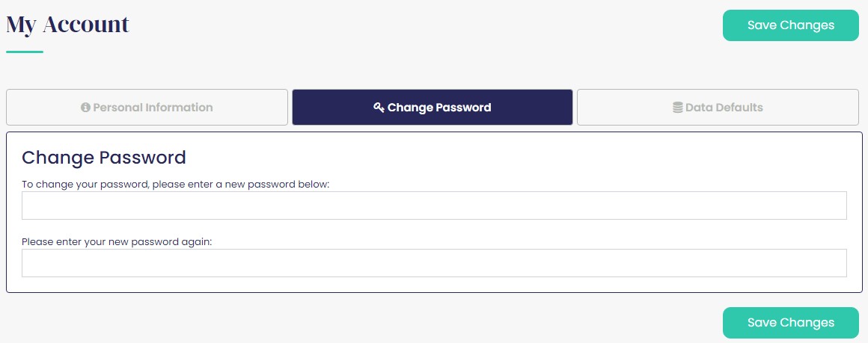The height and width of the screenshot is (343, 868).
Task: Click the bottom Save Changes button
Action: pyautogui.click(x=790, y=323)
